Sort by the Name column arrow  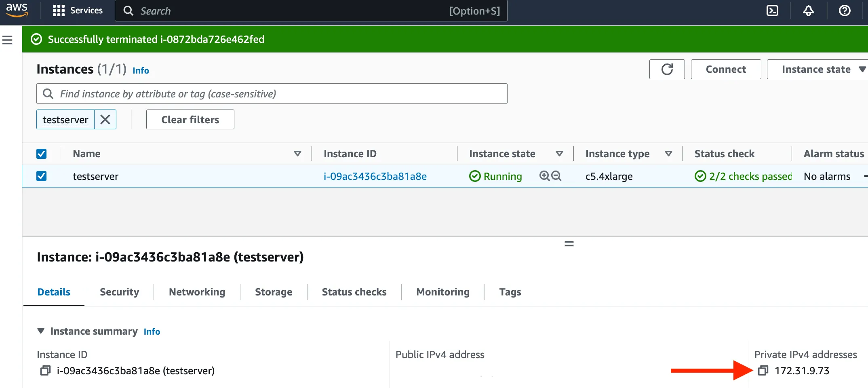tap(297, 154)
